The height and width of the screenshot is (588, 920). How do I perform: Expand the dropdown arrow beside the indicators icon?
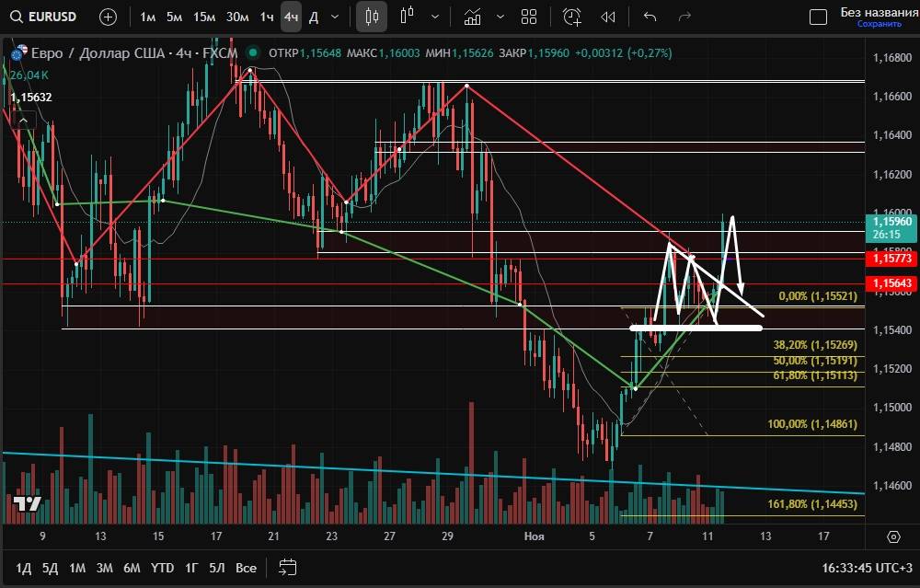500,17
